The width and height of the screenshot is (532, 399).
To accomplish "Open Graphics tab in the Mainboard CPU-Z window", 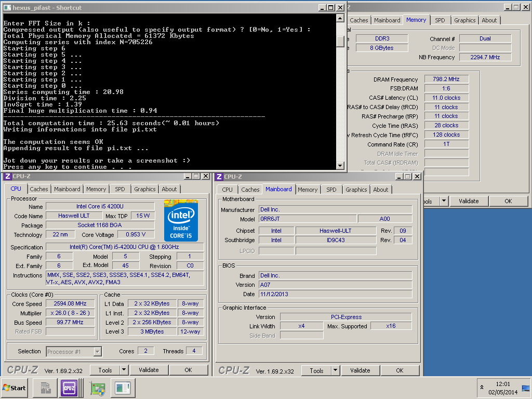I will pyautogui.click(x=356, y=190).
